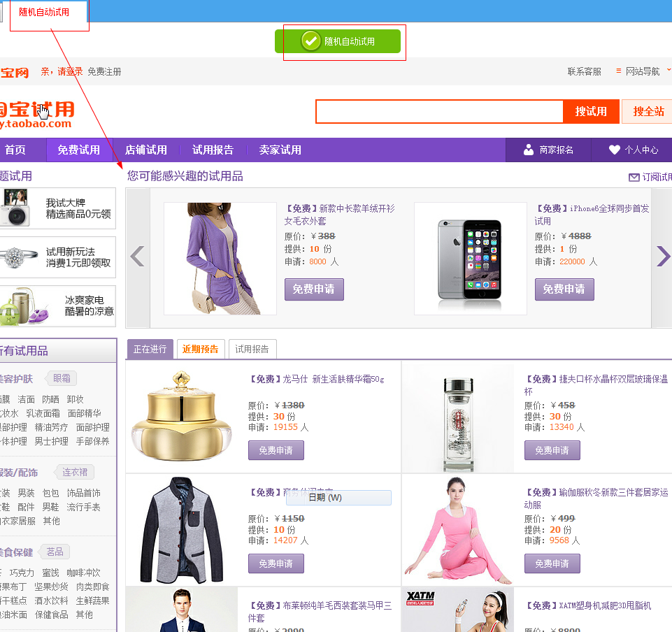This screenshot has height=632, width=672.
Task: Open the purple cardigan product image
Action: click(x=220, y=259)
